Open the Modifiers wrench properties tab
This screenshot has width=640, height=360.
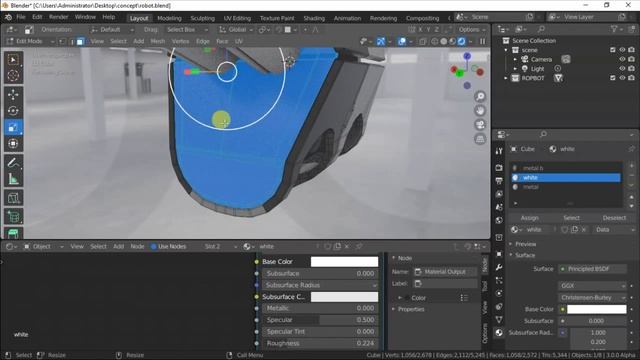point(499,267)
